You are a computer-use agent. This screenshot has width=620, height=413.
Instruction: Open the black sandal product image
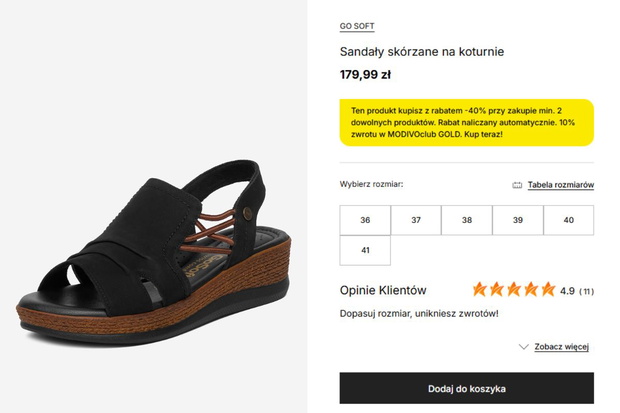tap(154, 252)
